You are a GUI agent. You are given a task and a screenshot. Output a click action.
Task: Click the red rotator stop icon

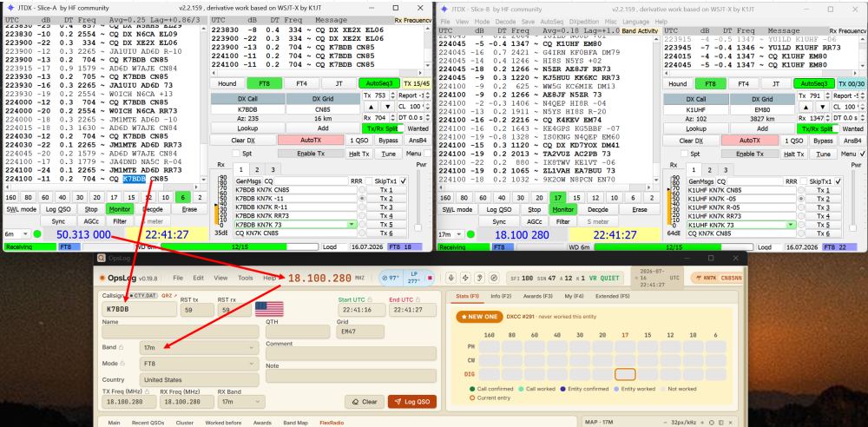(430, 278)
